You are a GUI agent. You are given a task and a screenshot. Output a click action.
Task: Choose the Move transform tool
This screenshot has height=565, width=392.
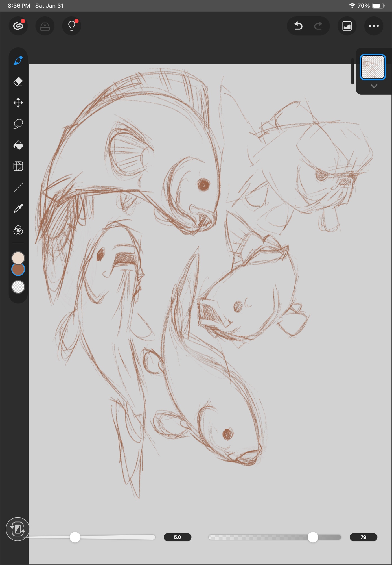point(18,103)
